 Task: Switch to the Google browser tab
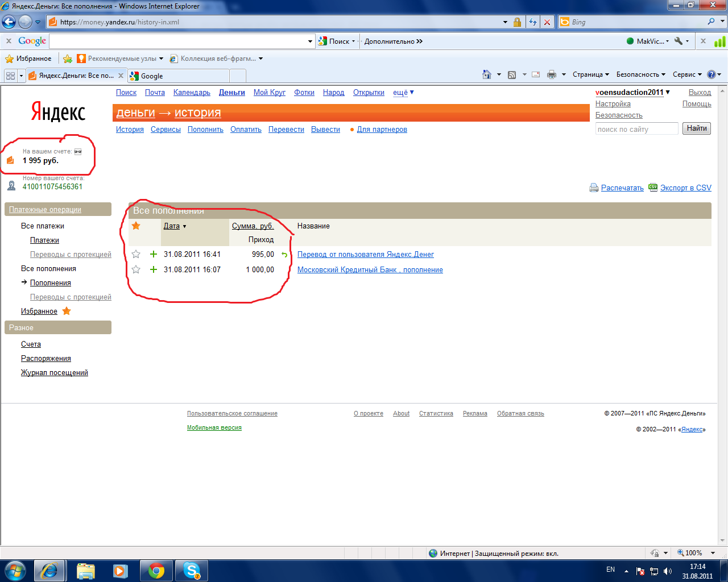tap(179, 76)
